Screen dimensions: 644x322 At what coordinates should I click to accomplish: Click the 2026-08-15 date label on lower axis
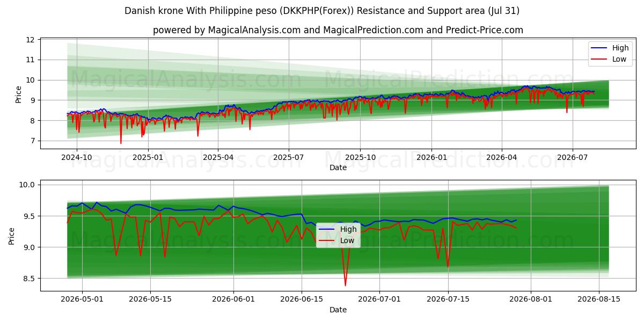(598, 299)
